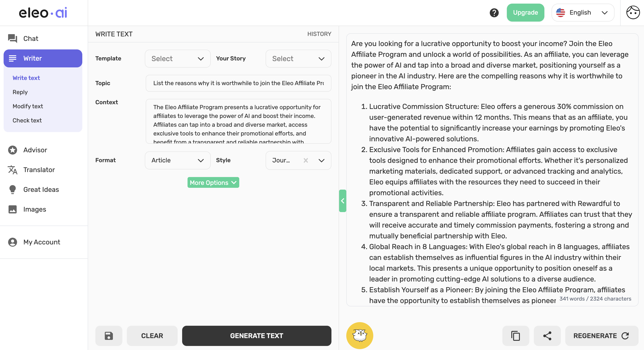Copy the generated text to clipboard
644x350 pixels.
coord(516,336)
